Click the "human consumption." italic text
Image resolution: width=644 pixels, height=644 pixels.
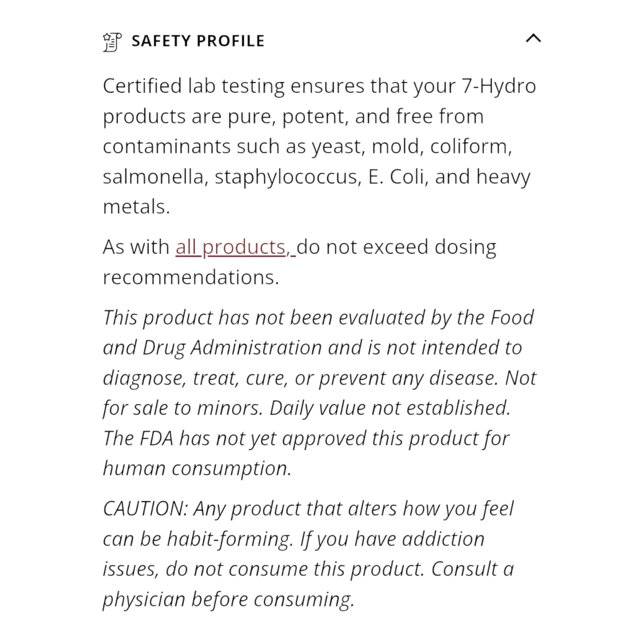coord(197,468)
